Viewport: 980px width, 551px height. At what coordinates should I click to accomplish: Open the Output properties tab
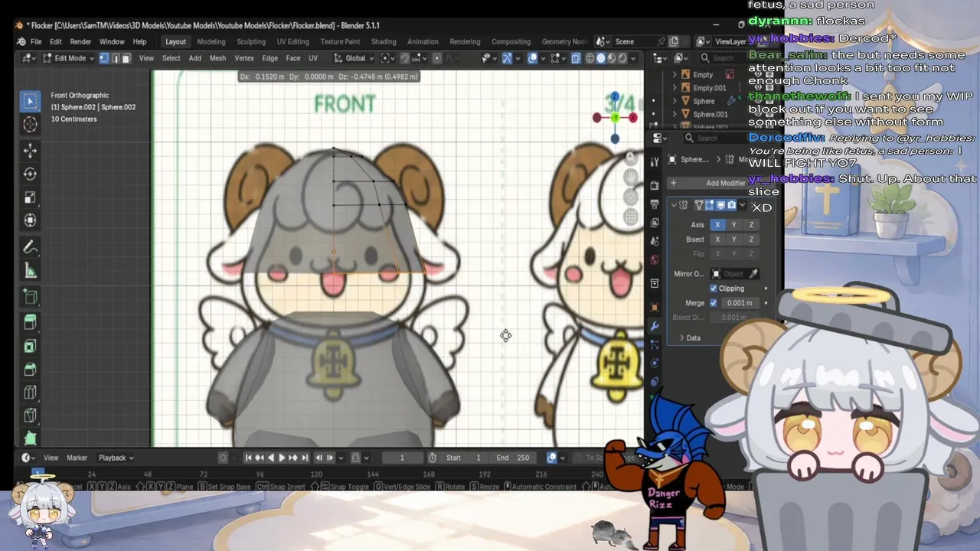(655, 204)
